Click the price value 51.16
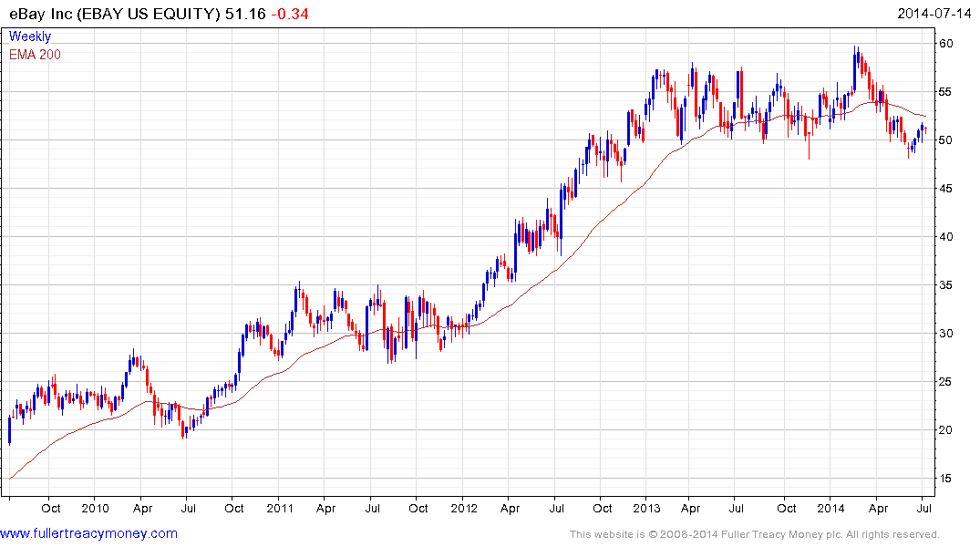The image size is (980, 547). coord(245,14)
